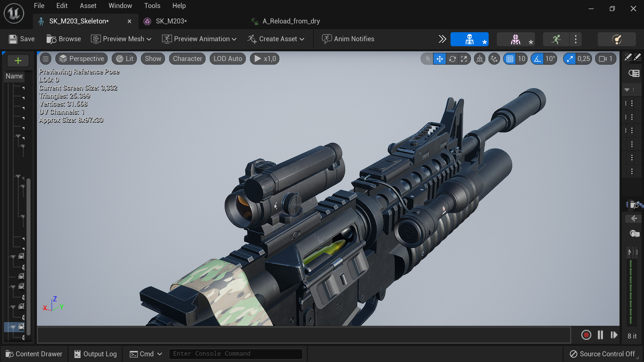The width and height of the screenshot is (644, 362).
Task: Open the File menu
Action: 39,6
